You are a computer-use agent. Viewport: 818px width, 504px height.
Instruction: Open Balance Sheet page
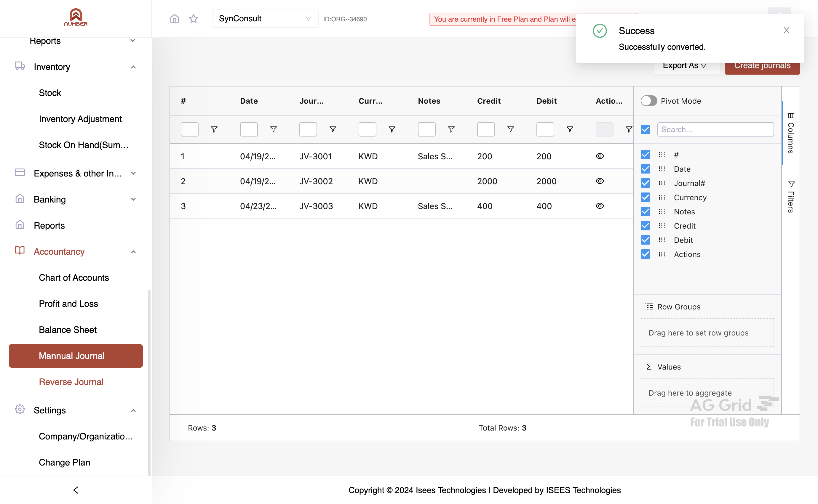click(68, 330)
